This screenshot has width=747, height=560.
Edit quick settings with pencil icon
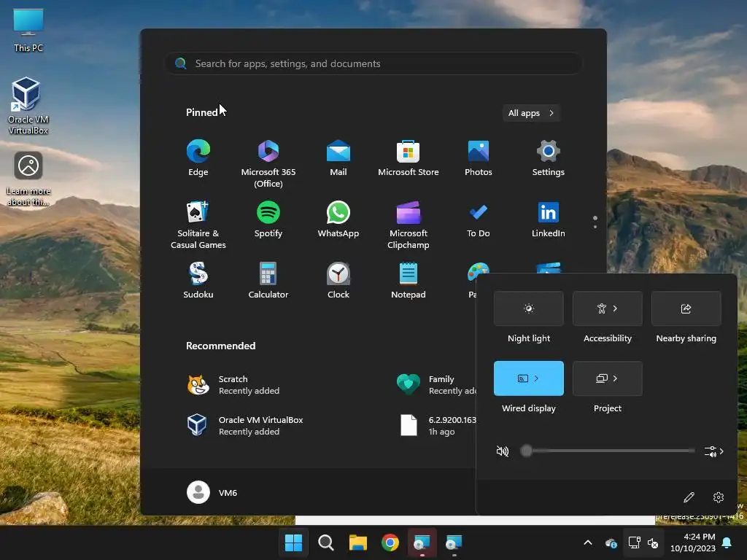689,497
